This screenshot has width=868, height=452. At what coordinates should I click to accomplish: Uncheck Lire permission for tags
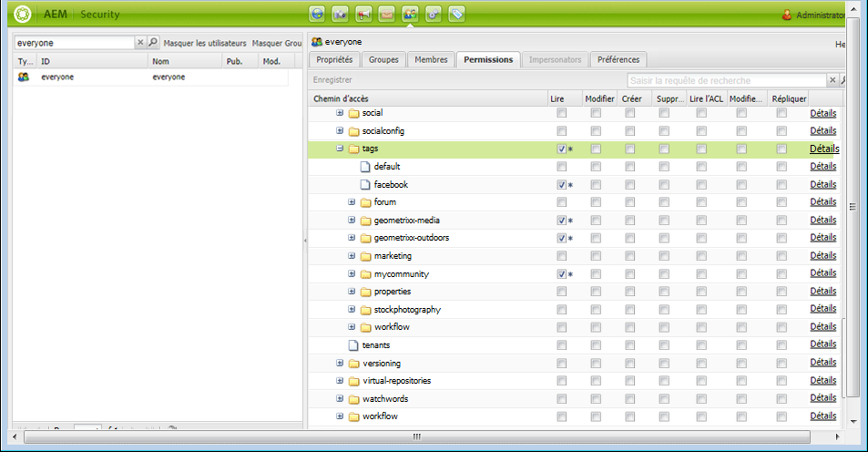click(561, 149)
